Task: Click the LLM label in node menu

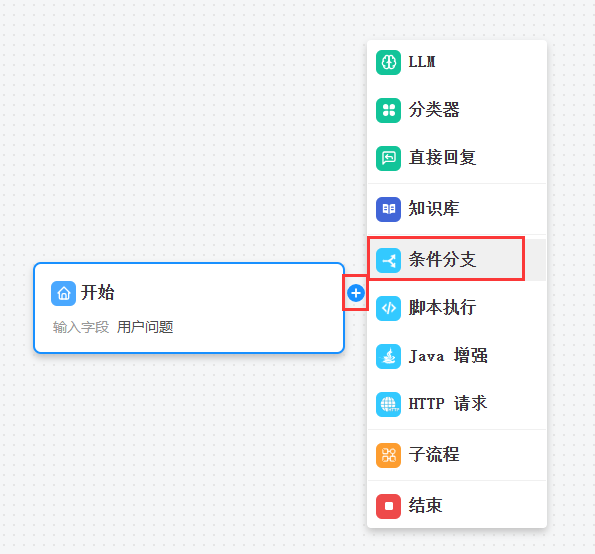Action: (x=422, y=62)
